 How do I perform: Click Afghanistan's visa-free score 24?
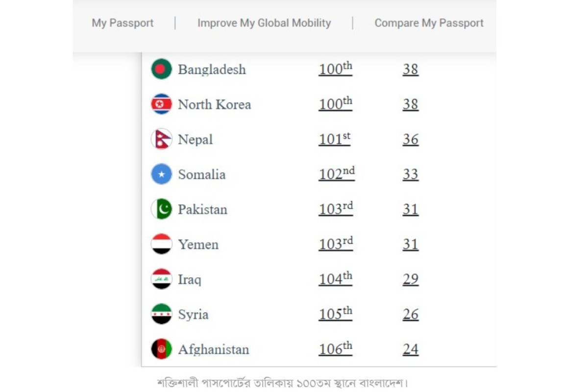coord(410,349)
